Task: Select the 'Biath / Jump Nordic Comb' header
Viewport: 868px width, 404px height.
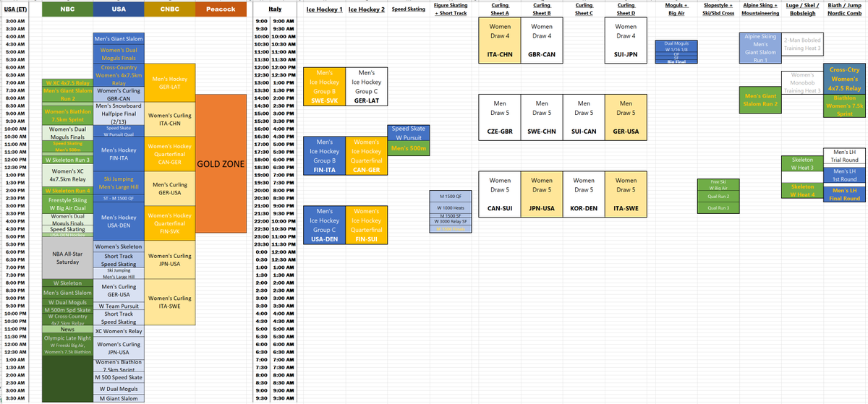Action: (x=844, y=9)
